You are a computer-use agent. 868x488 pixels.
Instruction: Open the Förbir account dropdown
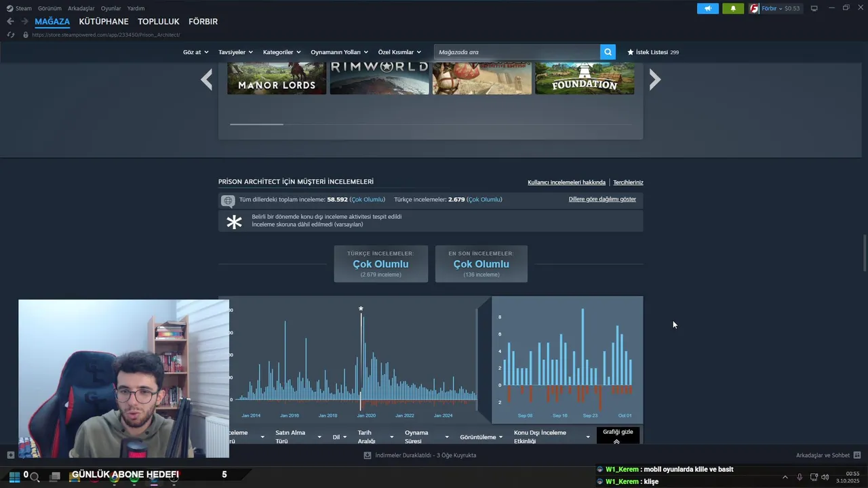tap(772, 8)
